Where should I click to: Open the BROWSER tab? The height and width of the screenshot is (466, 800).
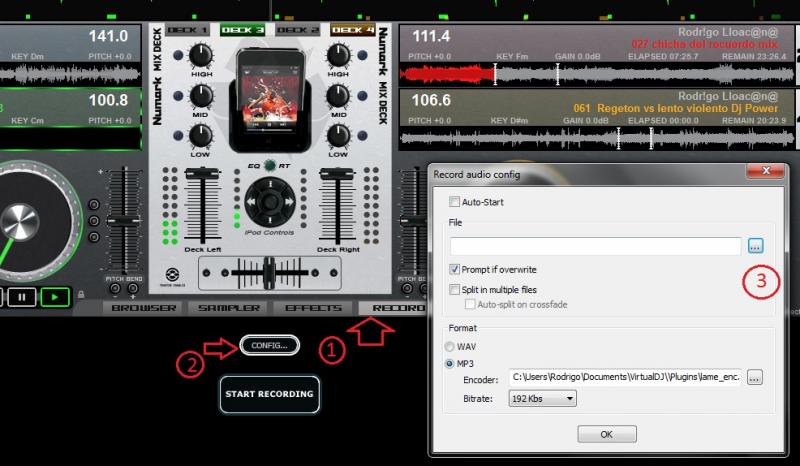pos(143,308)
